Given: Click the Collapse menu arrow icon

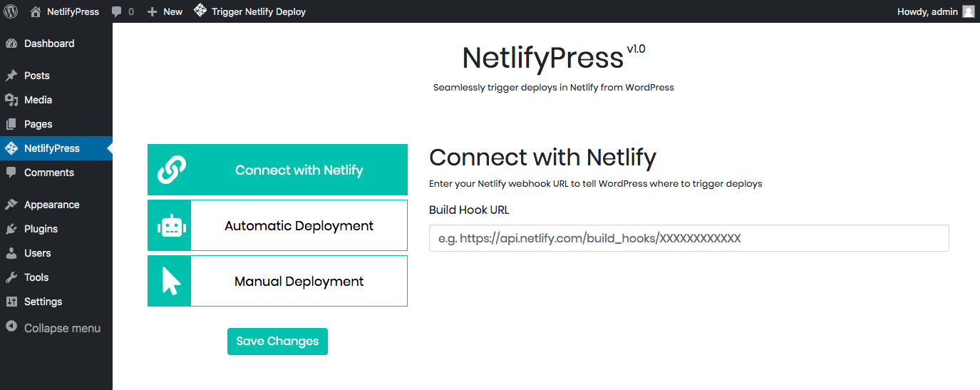Looking at the screenshot, I should (x=11, y=327).
